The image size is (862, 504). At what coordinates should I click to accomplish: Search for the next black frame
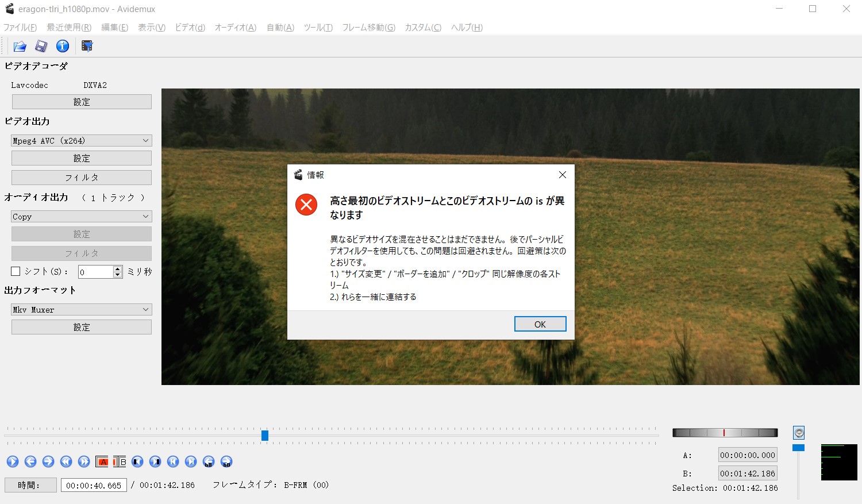tap(155, 461)
